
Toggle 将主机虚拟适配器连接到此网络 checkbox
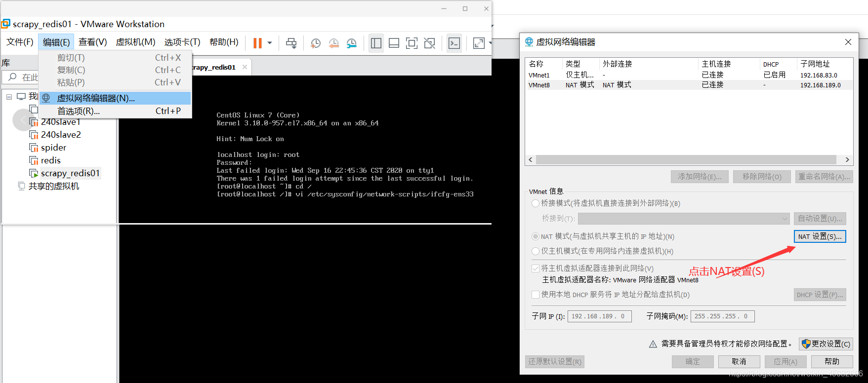[x=536, y=268]
